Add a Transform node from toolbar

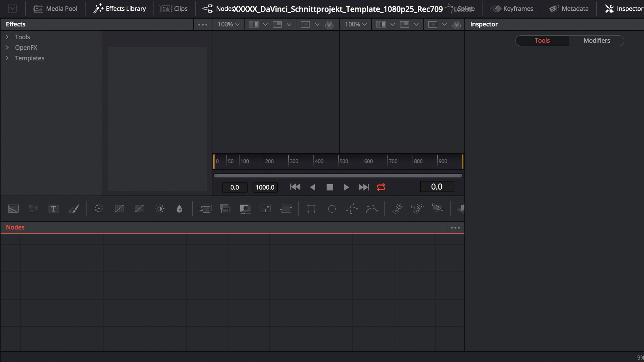tap(286, 209)
